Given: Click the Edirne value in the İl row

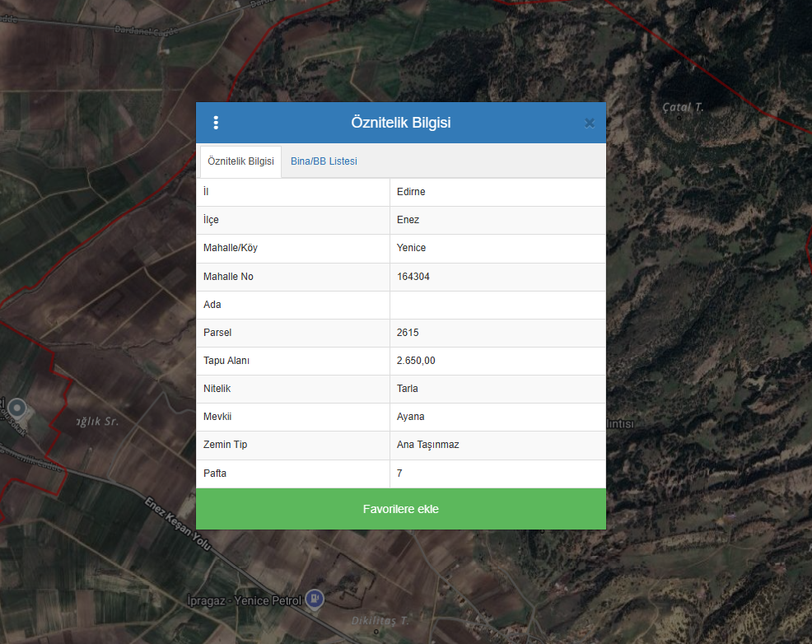Looking at the screenshot, I should click(x=411, y=192).
